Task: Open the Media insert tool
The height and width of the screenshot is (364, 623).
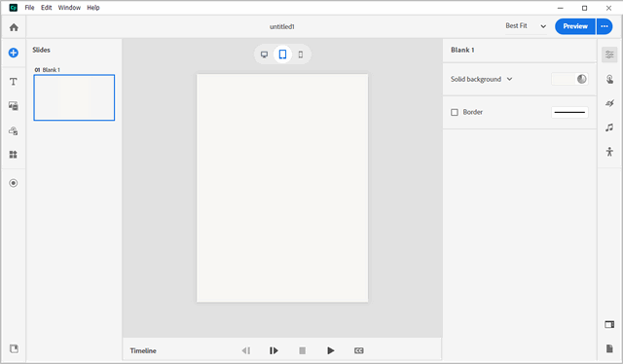Action: coord(14,106)
